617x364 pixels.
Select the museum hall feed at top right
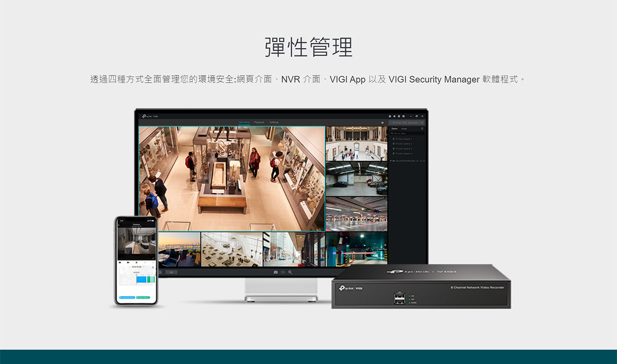pyautogui.click(x=356, y=144)
